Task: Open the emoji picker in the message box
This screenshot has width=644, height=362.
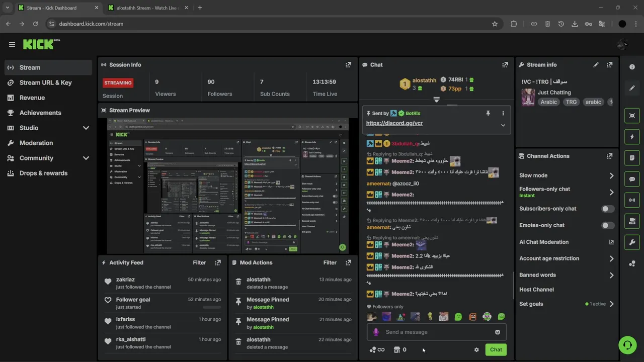Action: point(498,332)
